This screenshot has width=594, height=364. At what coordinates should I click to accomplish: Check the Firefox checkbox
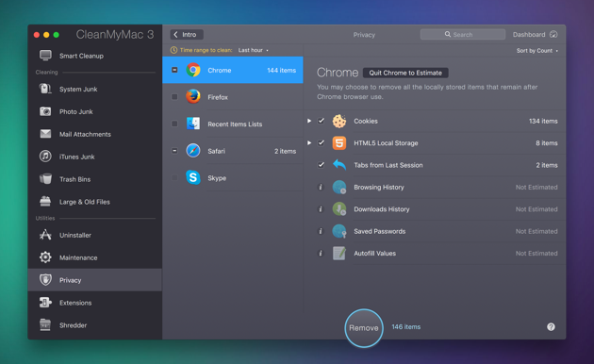[174, 97]
